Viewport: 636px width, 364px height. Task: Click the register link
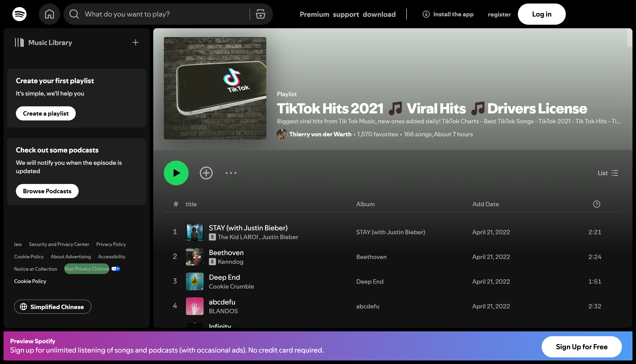pyautogui.click(x=499, y=15)
